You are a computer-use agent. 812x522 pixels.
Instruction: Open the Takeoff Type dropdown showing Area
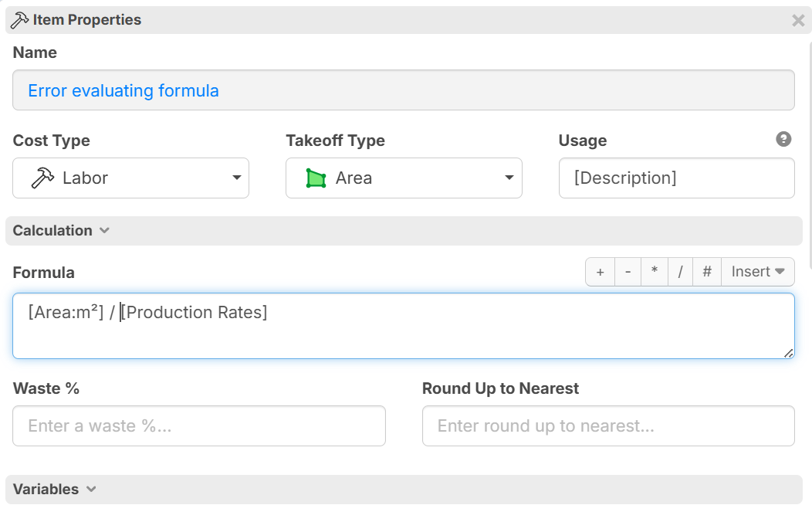pos(404,178)
